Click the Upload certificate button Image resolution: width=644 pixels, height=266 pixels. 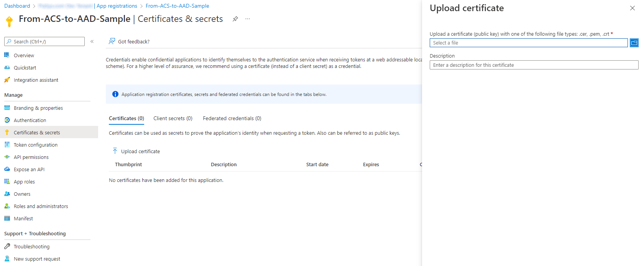point(136,151)
